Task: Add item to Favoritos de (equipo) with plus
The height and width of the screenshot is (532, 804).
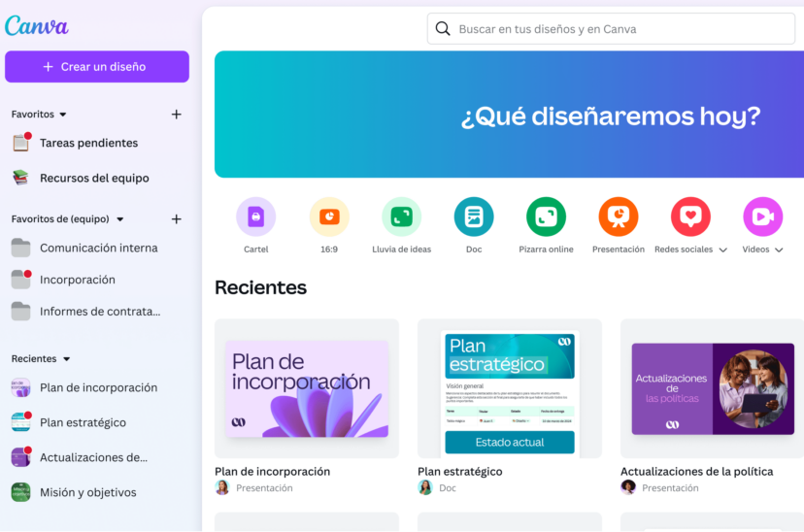Action: [177, 219]
